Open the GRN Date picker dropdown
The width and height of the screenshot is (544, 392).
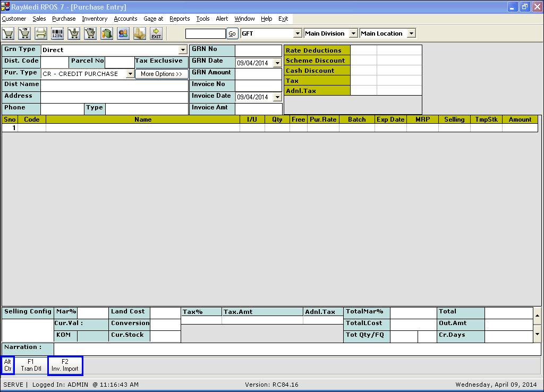tap(277, 63)
